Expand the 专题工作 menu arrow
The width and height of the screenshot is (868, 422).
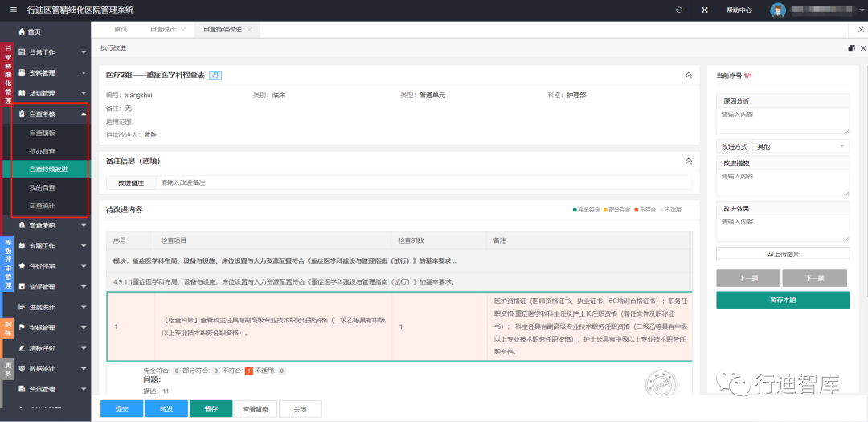84,245
